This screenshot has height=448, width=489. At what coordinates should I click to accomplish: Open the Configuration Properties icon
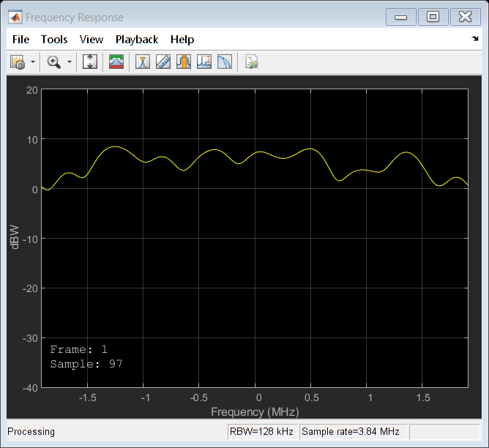pos(18,62)
